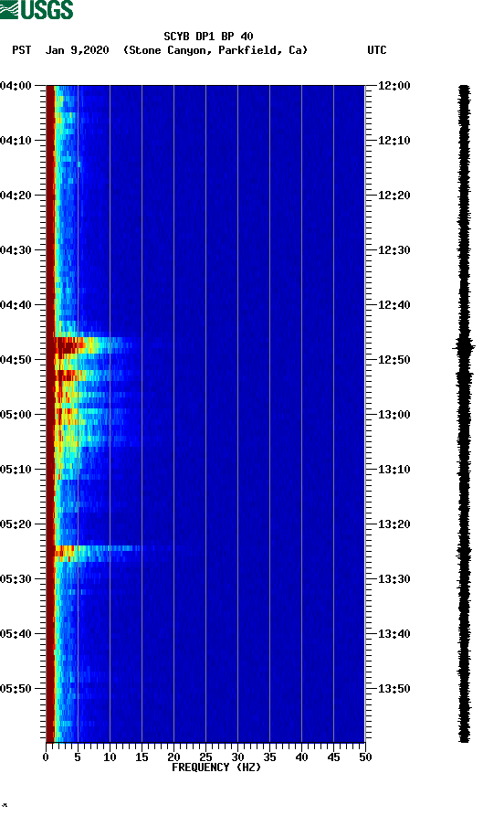Click the '15' frequency axis label
Screen dimensions: 504x815
click(x=142, y=757)
